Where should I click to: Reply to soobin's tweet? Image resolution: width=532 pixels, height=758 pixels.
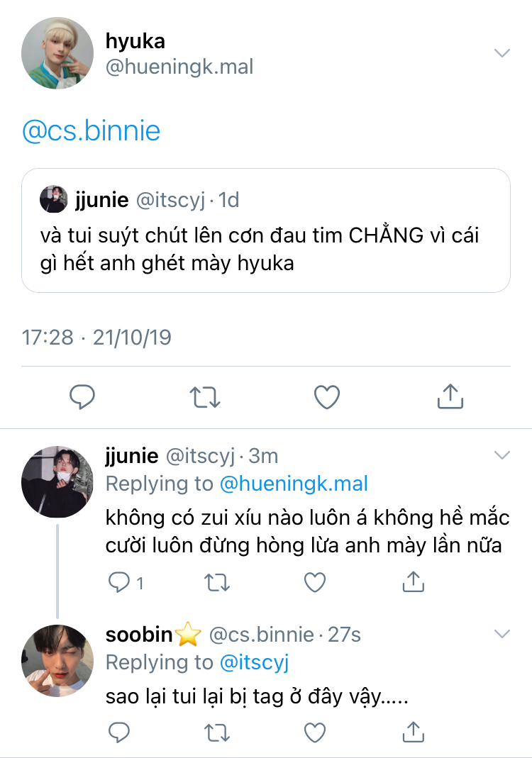(x=118, y=732)
